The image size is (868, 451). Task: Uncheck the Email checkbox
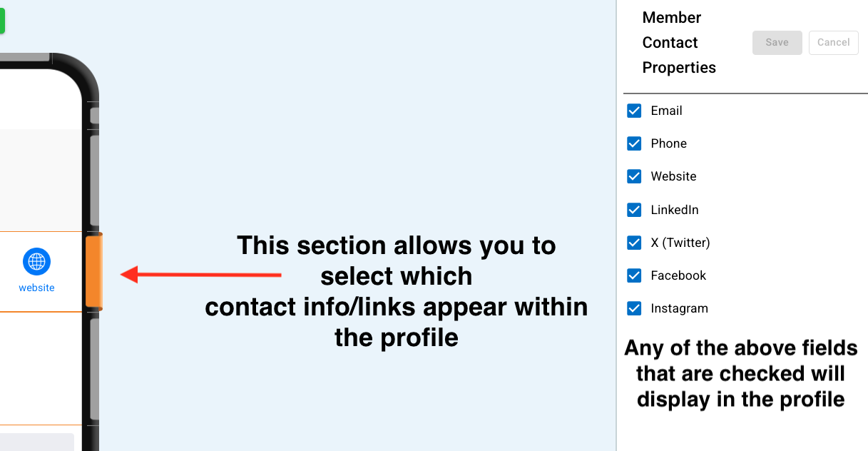pyautogui.click(x=634, y=111)
